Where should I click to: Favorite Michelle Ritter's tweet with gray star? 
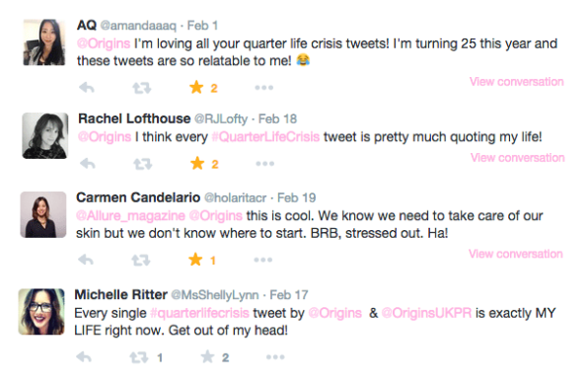(207, 356)
